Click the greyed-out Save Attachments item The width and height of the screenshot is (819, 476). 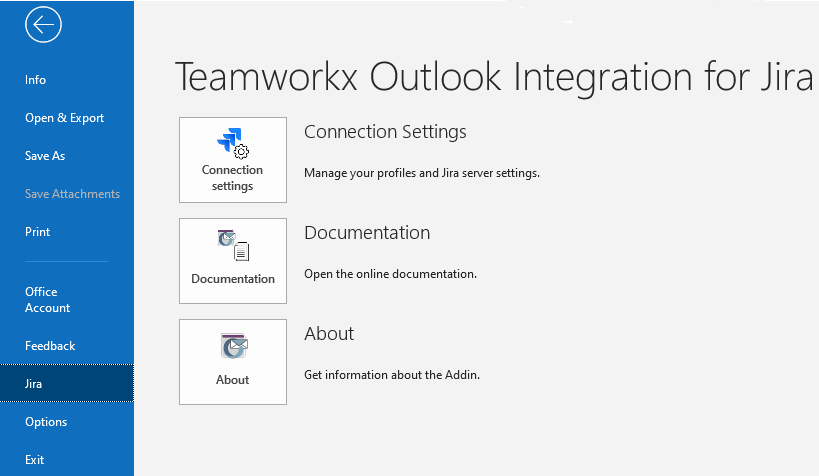pyautogui.click(x=72, y=194)
